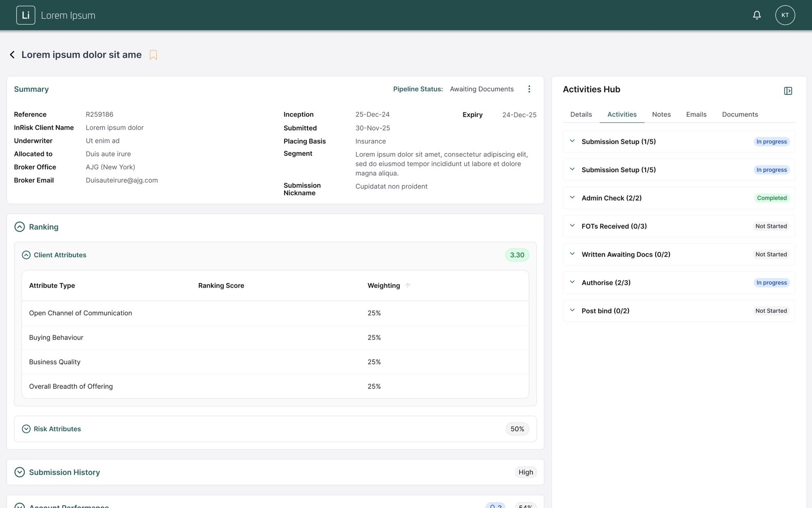Click the Li logo icon
The height and width of the screenshot is (508, 812).
click(x=26, y=15)
